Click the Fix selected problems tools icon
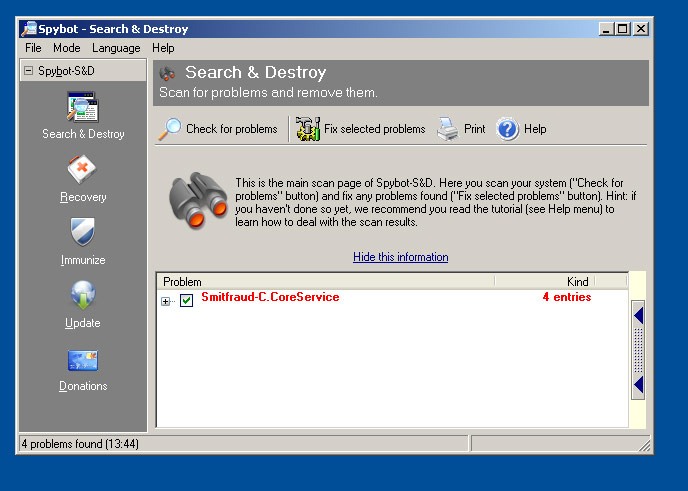The image size is (688, 491). coord(308,129)
